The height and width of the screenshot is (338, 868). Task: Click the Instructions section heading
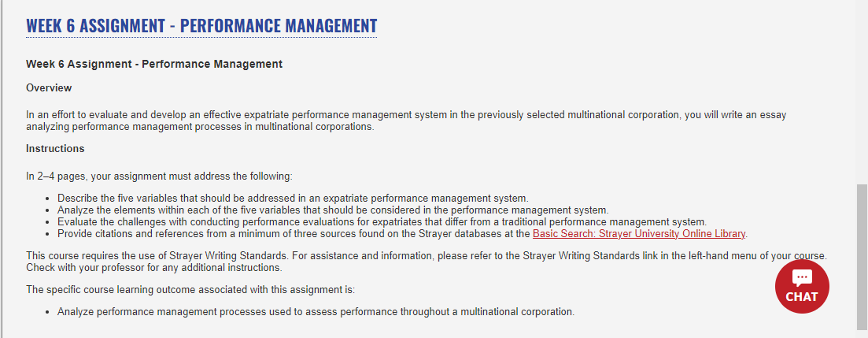pyautogui.click(x=55, y=148)
